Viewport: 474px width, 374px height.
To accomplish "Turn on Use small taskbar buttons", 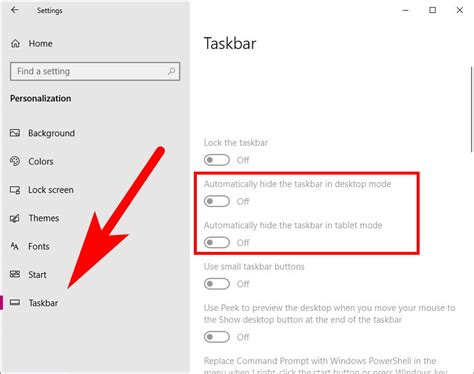I will click(x=217, y=284).
